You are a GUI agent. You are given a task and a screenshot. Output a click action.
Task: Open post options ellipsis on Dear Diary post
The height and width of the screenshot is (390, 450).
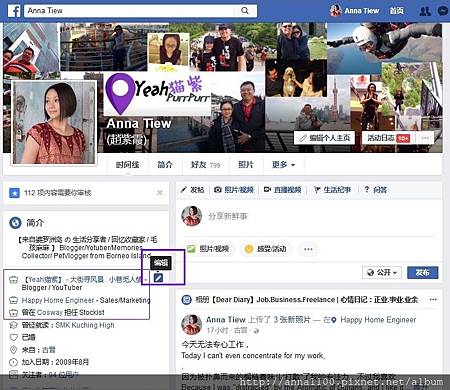coord(433,299)
